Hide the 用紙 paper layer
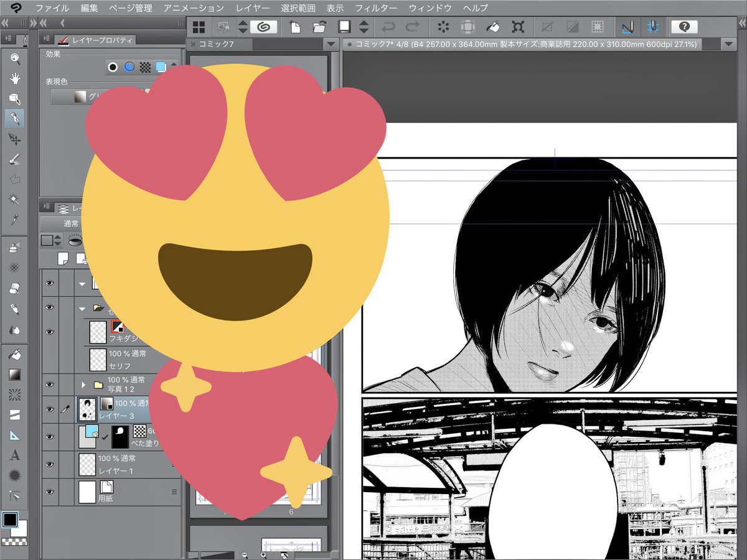 (50, 491)
